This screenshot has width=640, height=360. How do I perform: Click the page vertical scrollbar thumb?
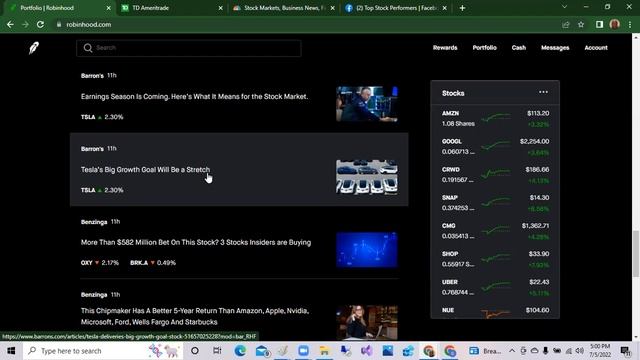[x=636, y=254]
